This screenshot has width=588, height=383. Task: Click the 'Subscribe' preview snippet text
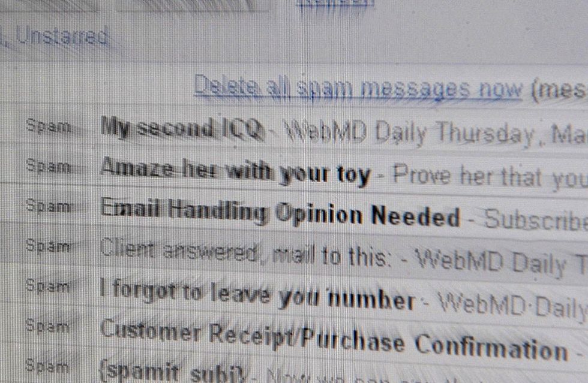click(536, 220)
